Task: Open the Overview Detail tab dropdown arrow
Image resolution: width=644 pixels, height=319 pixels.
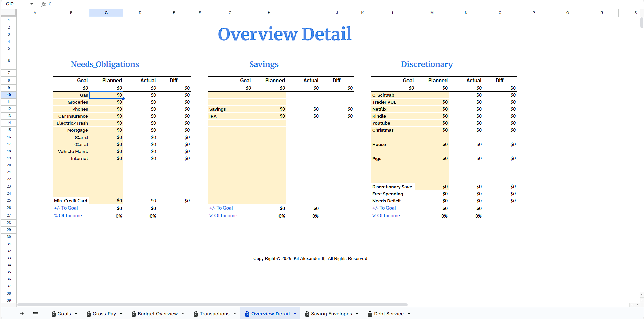Action: coord(295,314)
